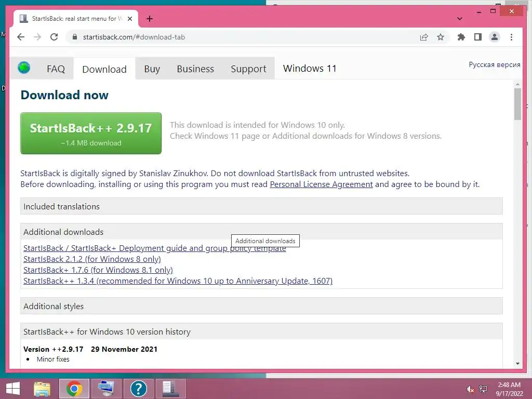This screenshot has height=399, width=532.
Task: Open Chrome three-dot menu
Action: point(511,37)
